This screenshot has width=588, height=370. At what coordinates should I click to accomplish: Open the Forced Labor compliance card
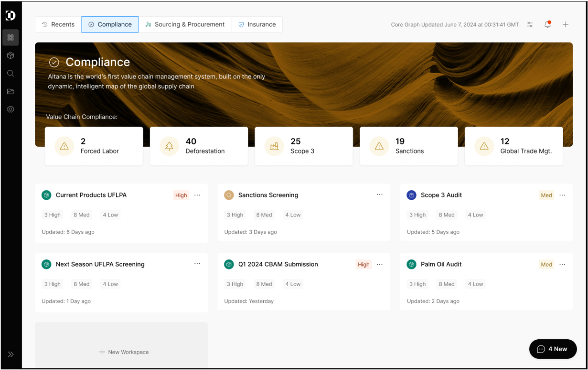pyautogui.click(x=94, y=146)
